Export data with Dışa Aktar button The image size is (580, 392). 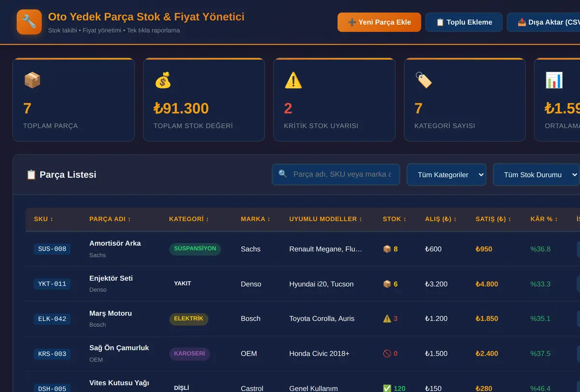[544, 22]
